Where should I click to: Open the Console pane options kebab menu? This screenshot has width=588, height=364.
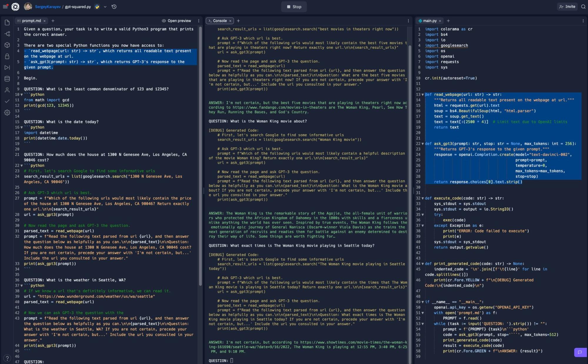(x=408, y=21)
